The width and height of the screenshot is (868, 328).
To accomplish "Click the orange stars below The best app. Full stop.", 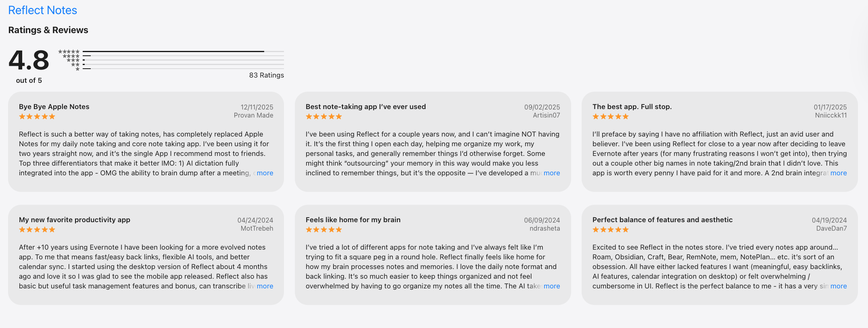I will [x=610, y=116].
